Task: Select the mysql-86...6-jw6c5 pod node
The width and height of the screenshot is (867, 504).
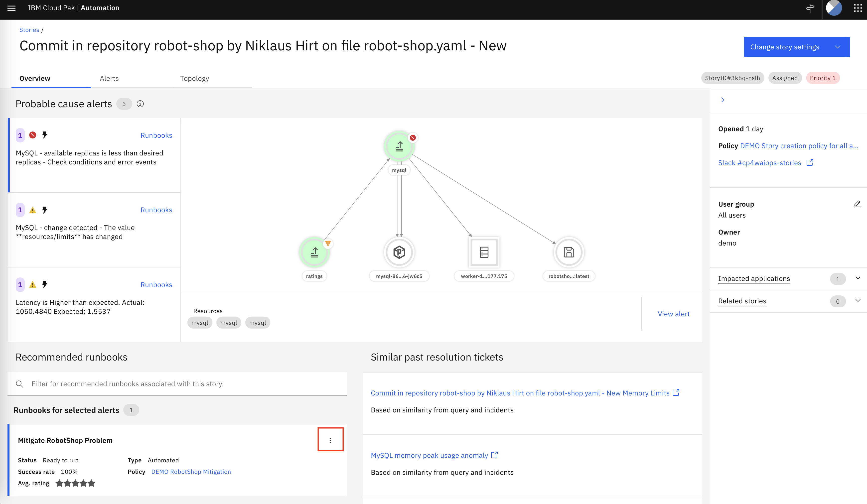Action: [x=399, y=252]
